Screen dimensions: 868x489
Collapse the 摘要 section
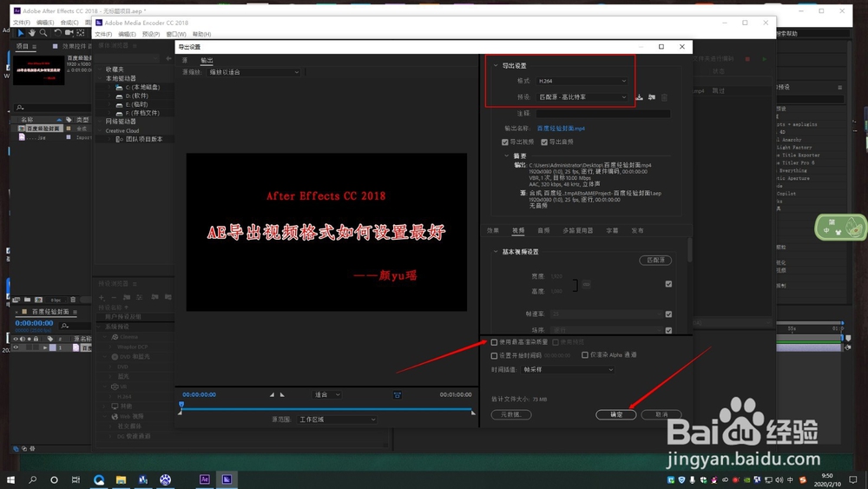point(507,156)
